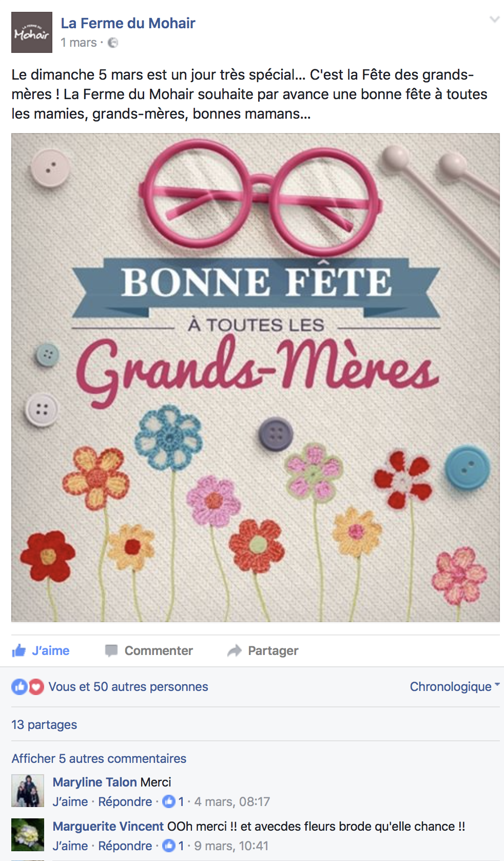504x861 pixels.
Task: Click the Partager share arrow icon
Action: [234, 651]
